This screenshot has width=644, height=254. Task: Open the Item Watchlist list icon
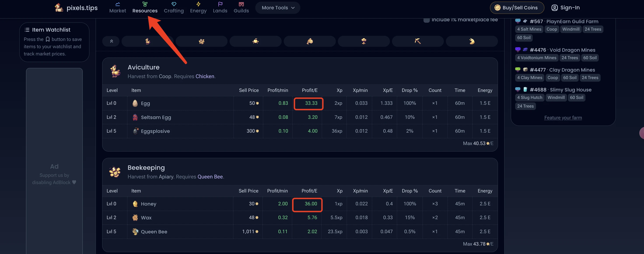27,29
